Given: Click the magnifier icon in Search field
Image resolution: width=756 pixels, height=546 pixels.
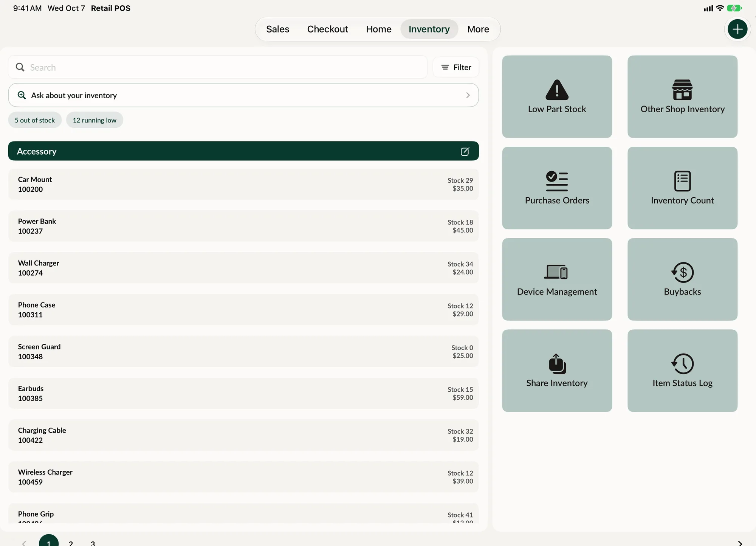Looking at the screenshot, I should [20, 67].
